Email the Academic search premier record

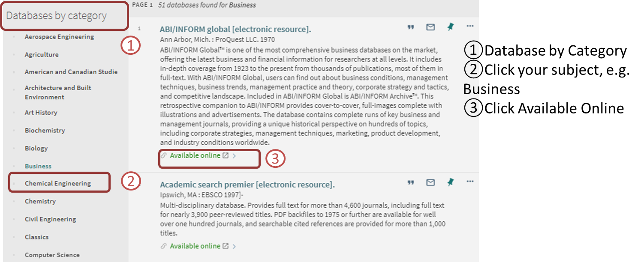pos(430,183)
